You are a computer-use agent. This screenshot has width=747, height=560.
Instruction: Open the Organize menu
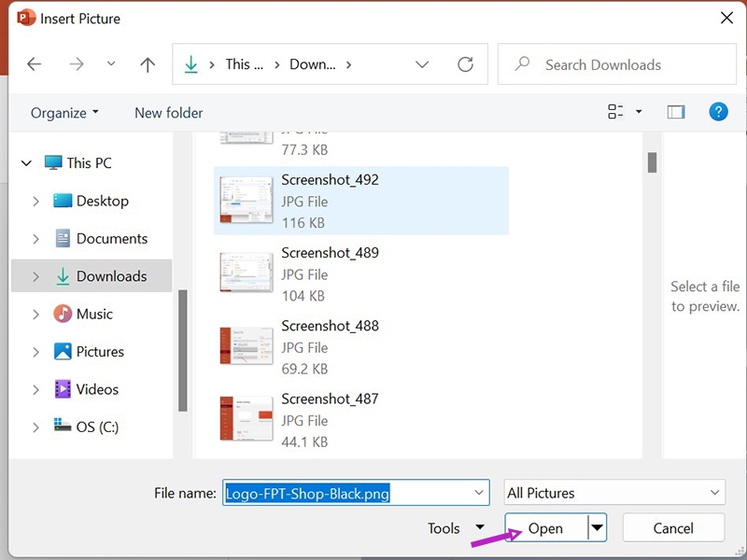pyautogui.click(x=64, y=113)
